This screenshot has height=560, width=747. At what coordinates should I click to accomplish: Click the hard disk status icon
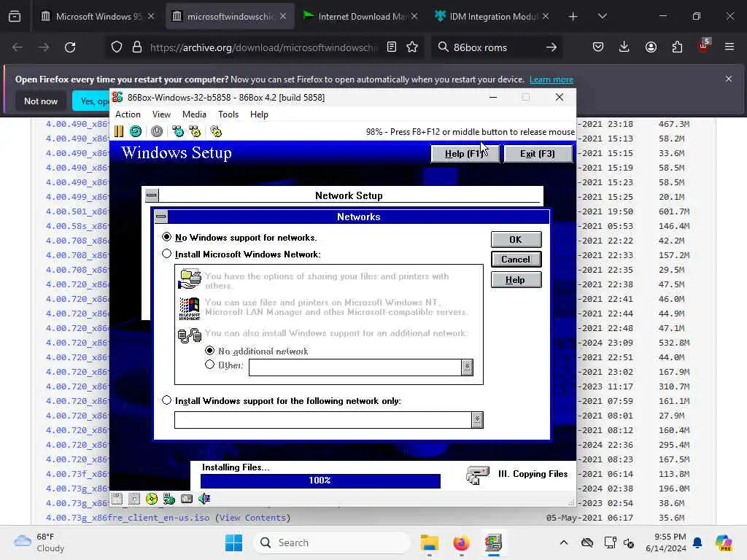(187, 499)
